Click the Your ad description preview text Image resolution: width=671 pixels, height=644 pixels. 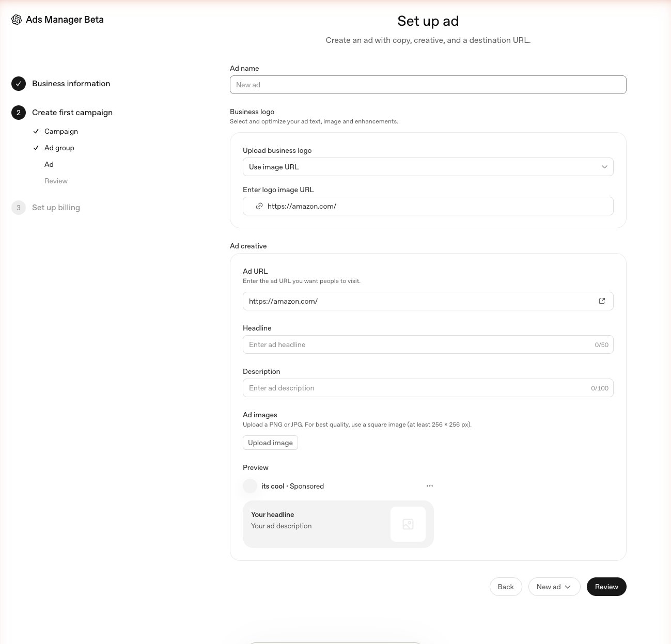[x=281, y=526]
